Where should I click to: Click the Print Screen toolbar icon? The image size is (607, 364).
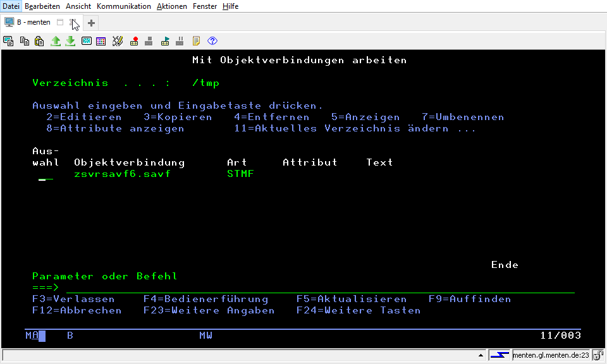coord(9,41)
